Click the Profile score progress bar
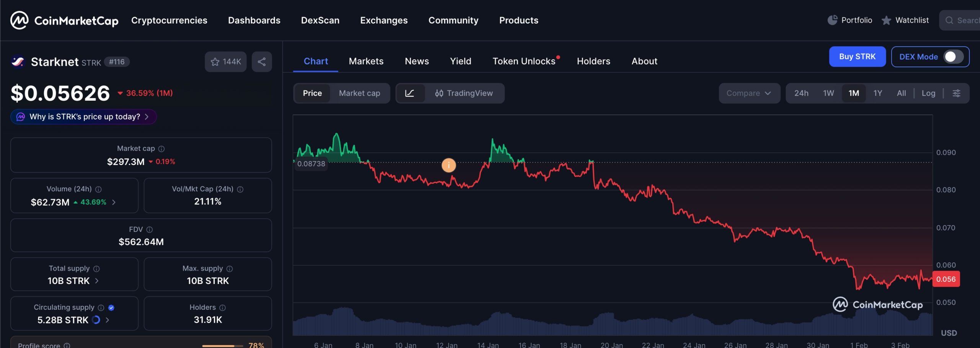Viewport: 980px width, 348px height. [222, 346]
